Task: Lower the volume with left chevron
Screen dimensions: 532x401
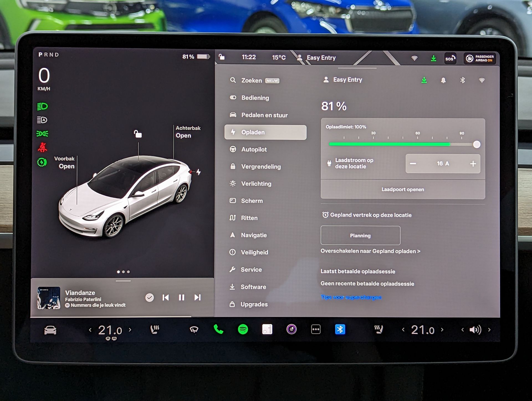Action: (x=462, y=330)
